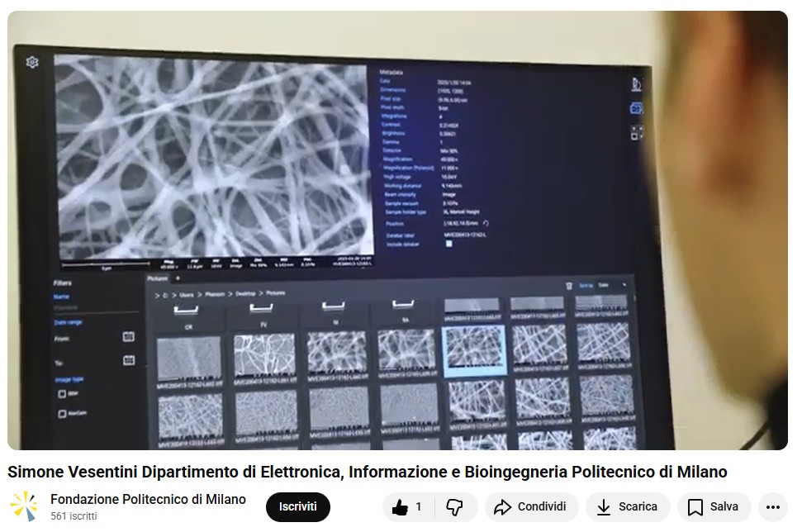802x532 pixels.
Task: Click the trash delete icon in the gallery
Action: (x=568, y=285)
